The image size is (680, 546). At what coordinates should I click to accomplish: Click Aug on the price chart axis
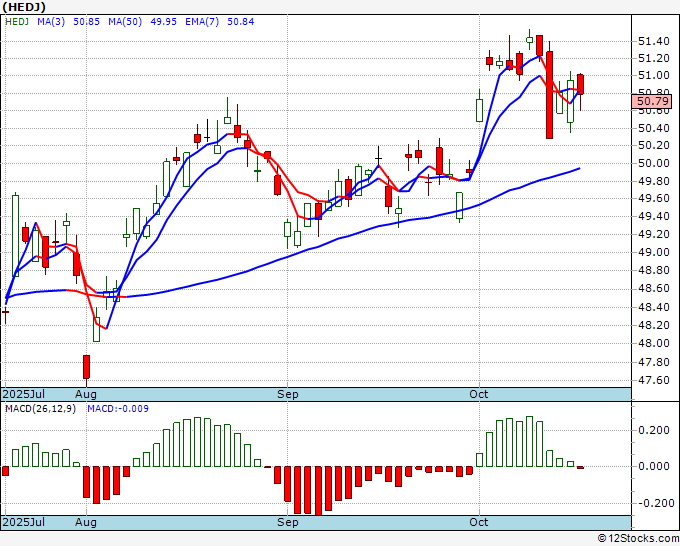pyautogui.click(x=85, y=394)
